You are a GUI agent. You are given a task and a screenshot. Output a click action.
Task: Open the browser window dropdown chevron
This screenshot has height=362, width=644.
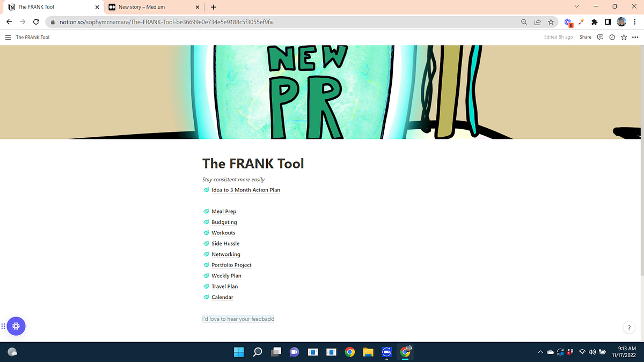[x=576, y=6]
